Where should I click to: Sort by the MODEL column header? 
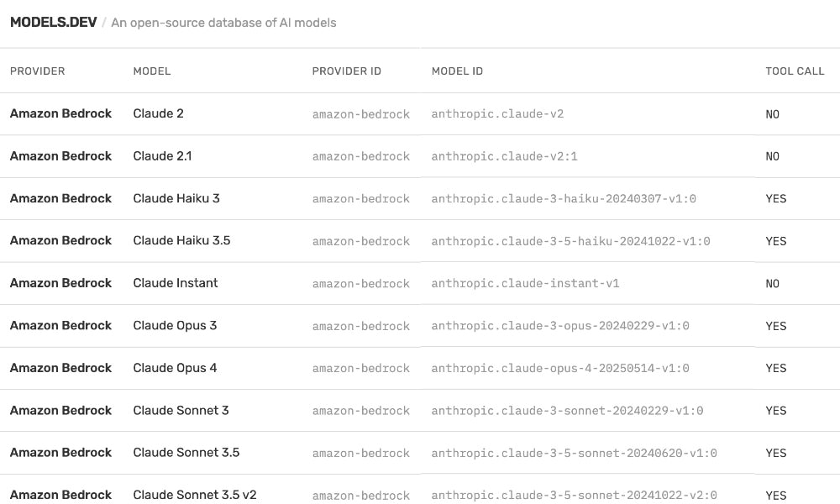pos(152,71)
